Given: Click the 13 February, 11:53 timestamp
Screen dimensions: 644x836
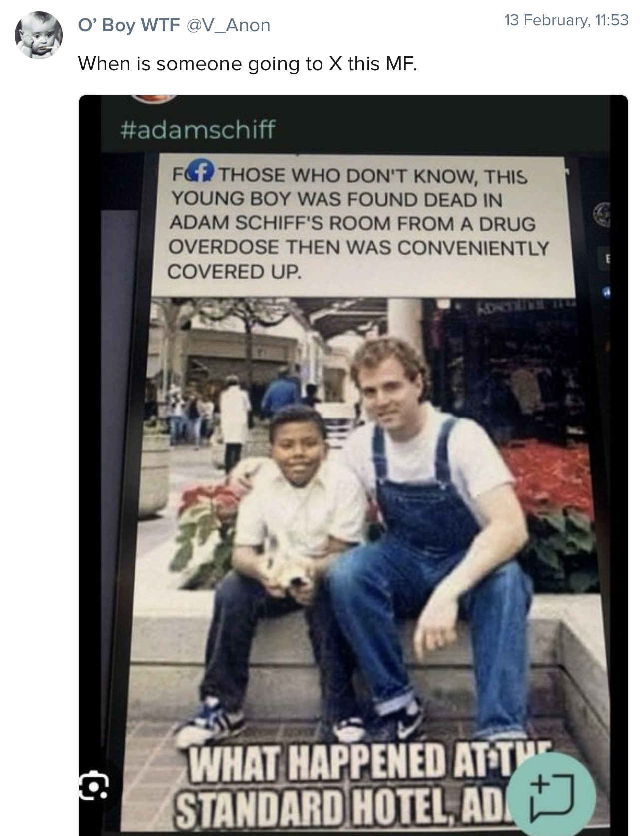Looking at the screenshot, I should [x=566, y=20].
